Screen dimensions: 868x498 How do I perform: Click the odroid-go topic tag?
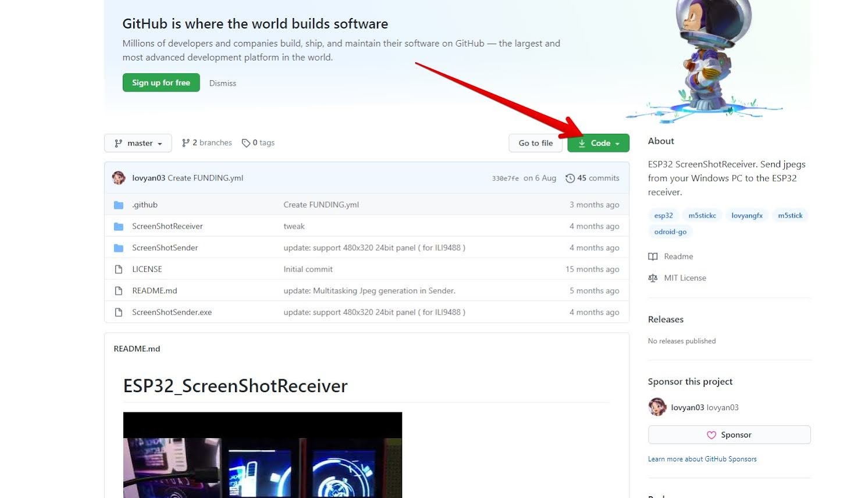(x=670, y=232)
